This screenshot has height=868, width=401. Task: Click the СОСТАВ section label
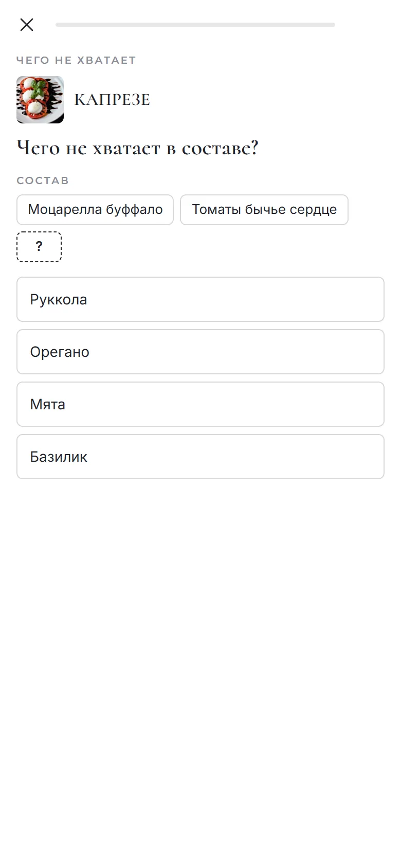[x=43, y=180]
